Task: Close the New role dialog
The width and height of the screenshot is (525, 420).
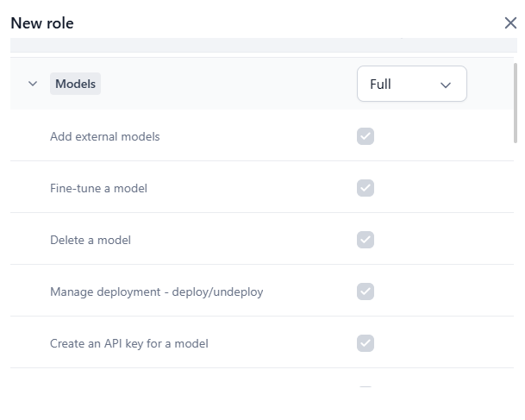Action: click(x=510, y=23)
